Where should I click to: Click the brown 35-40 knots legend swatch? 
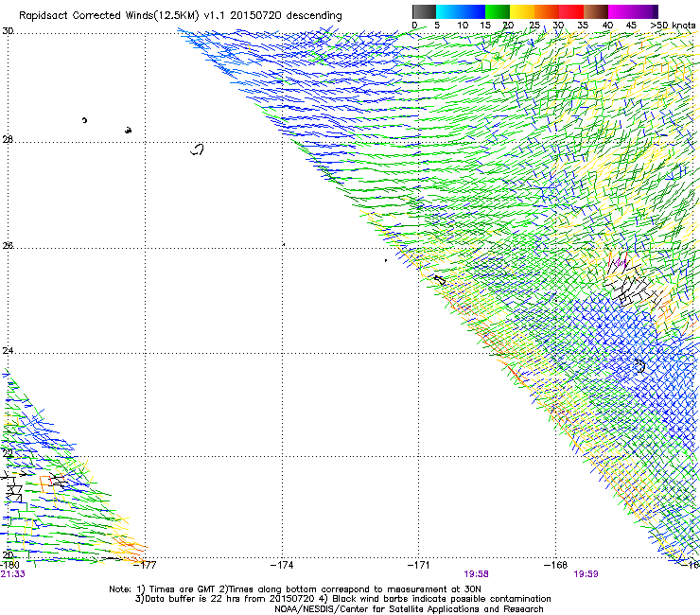click(x=596, y=11)
